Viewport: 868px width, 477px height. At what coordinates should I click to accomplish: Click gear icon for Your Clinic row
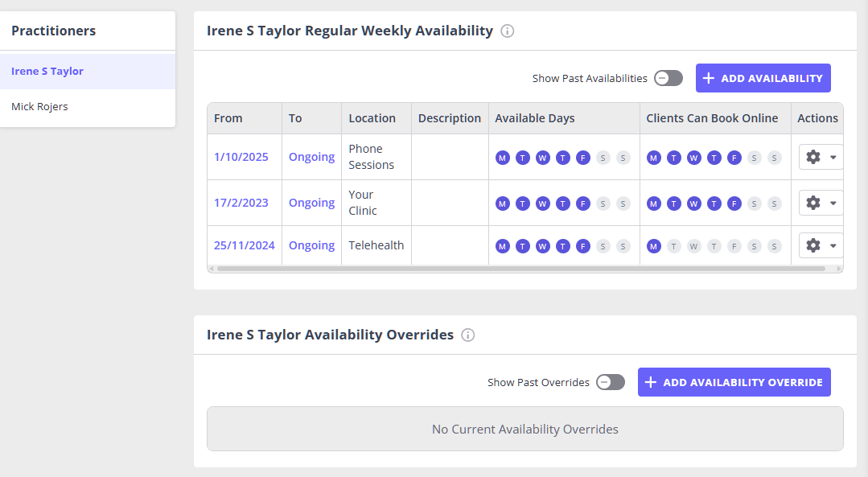813,203
